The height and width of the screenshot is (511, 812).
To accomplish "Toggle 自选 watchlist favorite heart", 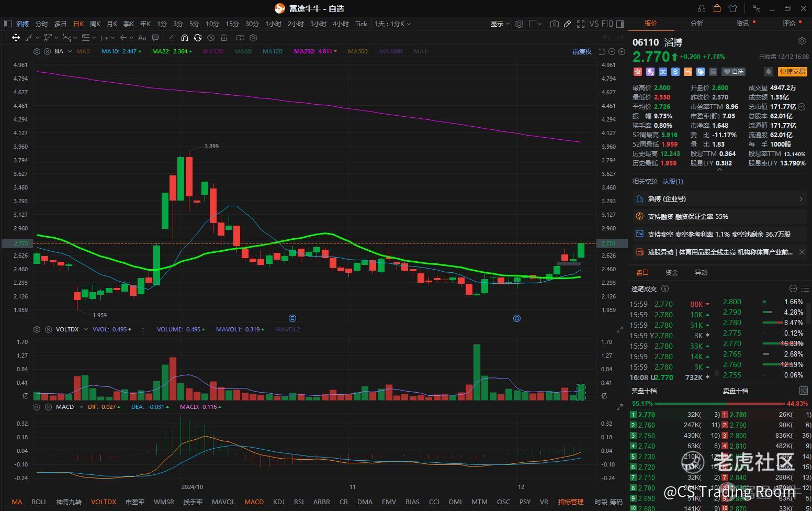I will click(734, 72).
